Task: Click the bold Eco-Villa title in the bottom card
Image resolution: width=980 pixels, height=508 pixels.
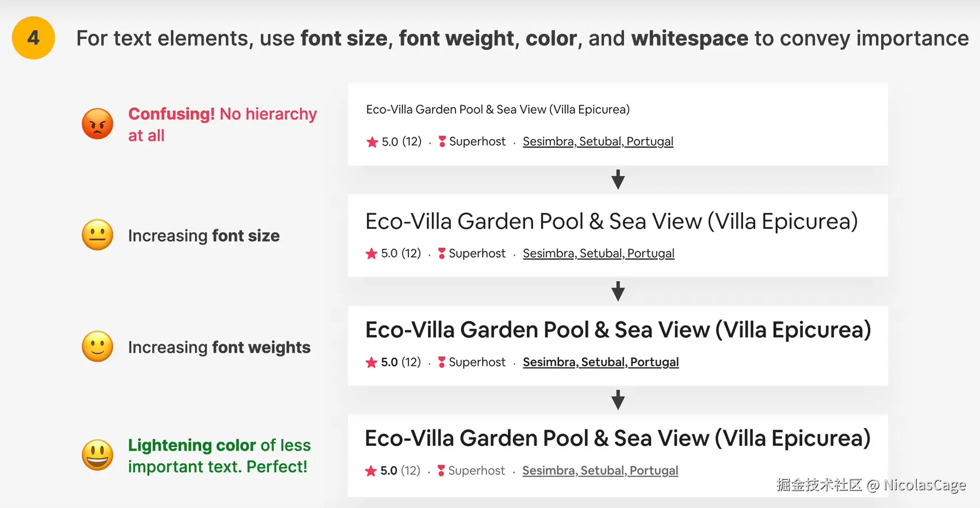Action: click(617, 438)
